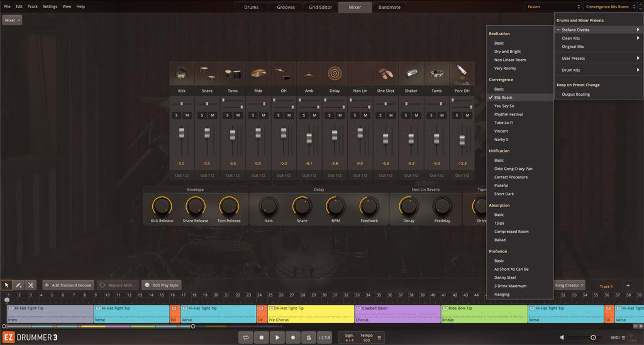Click the Shaker channel icon
Image resolution: width=644 pixels, height=345 pixels.
[411, 74]
